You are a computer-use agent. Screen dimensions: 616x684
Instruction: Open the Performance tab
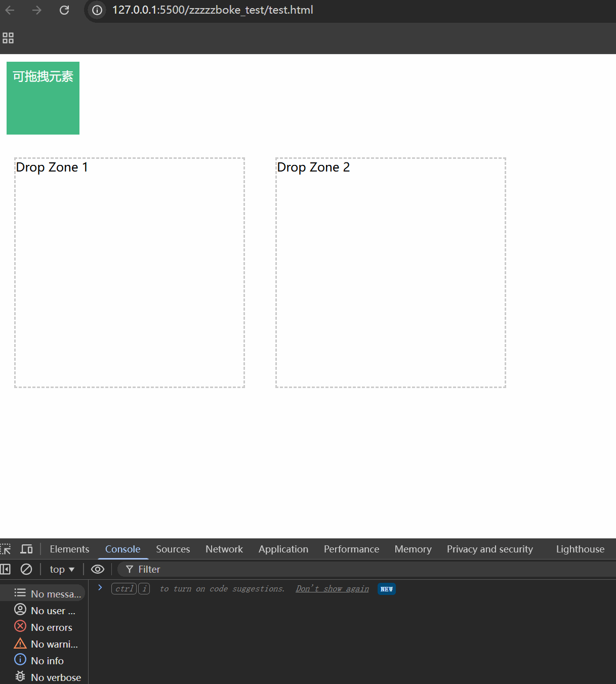(351, 549)
